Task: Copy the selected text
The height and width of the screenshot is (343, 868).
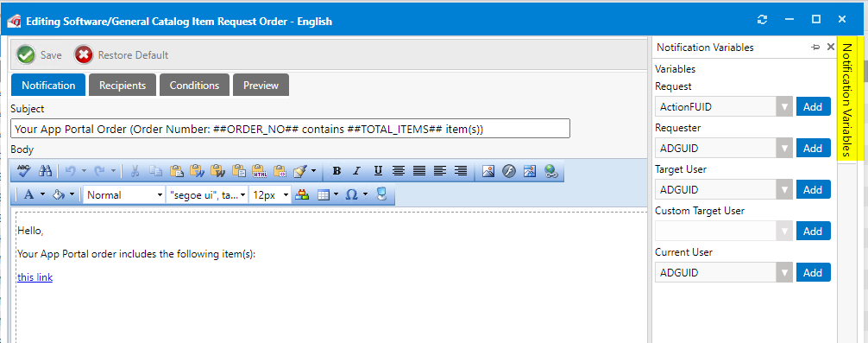Action: 155,171
